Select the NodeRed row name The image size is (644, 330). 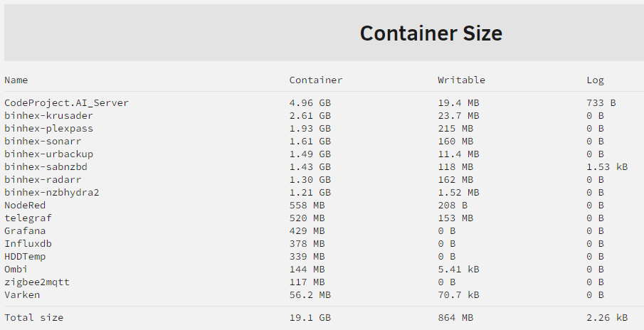click(x=25, y=205)
